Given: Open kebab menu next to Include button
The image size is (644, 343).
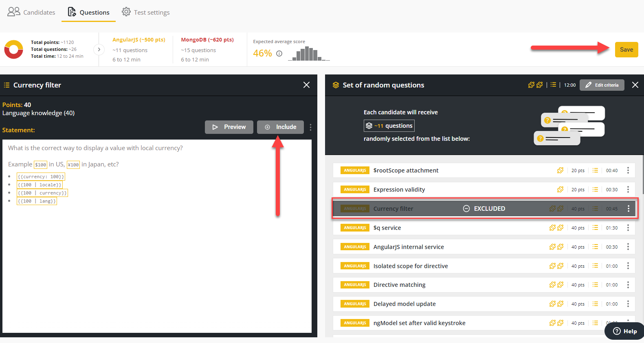Looking at the screenshot, I should (310, 127).
